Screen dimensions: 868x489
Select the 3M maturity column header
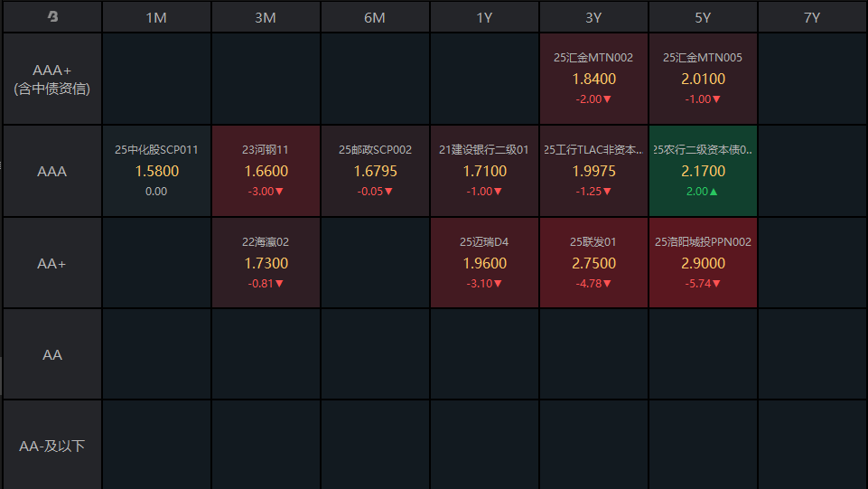click(x=266, y=17)
